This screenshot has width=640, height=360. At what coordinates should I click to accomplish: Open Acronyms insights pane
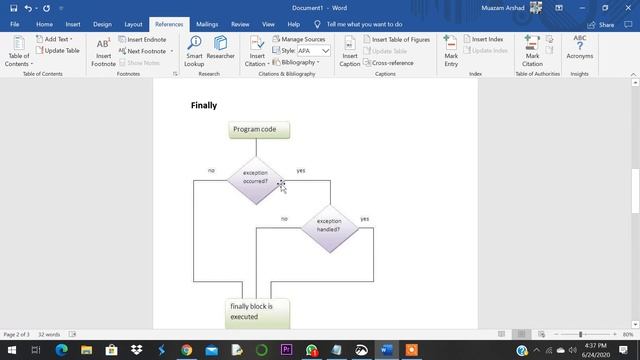click(580, 47)
